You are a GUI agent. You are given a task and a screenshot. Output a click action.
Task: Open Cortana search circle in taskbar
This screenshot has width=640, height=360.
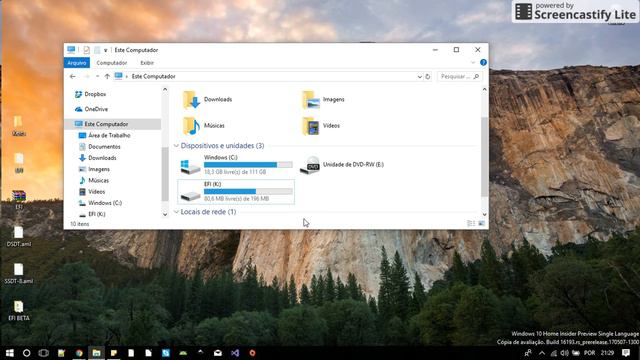(x=27, y=353)
